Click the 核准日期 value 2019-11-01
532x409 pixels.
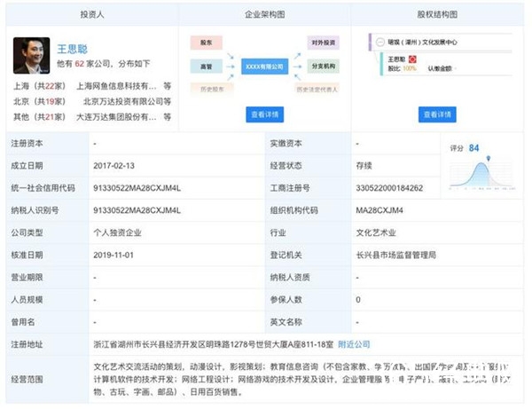(113, 255)
